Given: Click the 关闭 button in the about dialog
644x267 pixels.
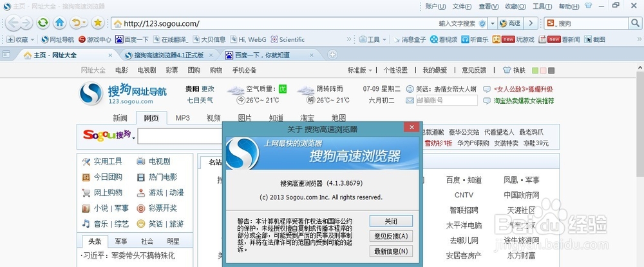Looking at the screenshot, I should (391, 221).
